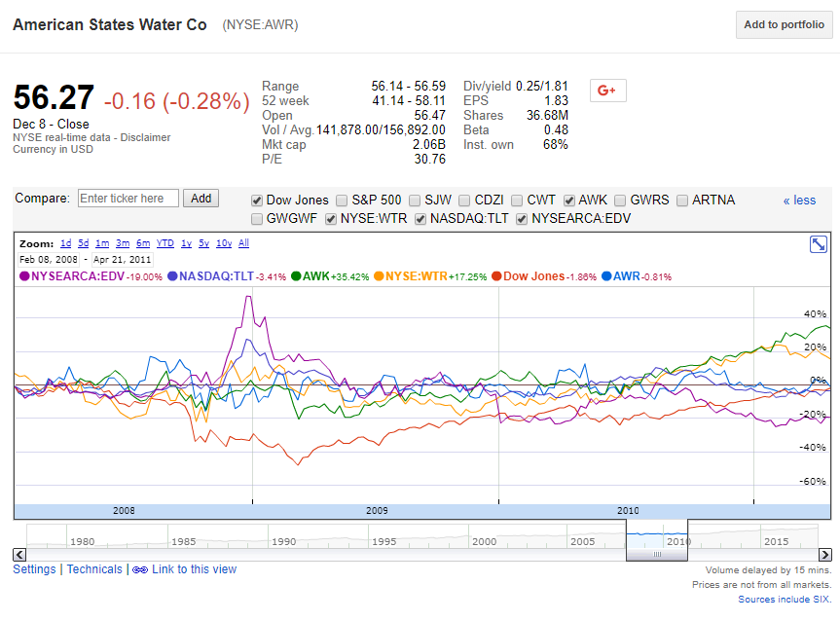Image resolution: width=840 pixels, height=621 pixels.
Task: Enable the S&P 500 comparison checkbox
Action: [x=342, y=201]
